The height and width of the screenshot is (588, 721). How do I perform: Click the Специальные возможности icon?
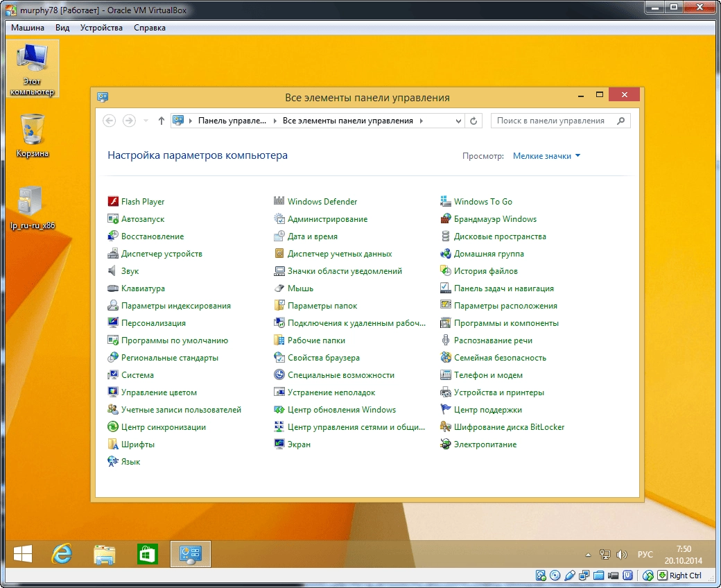coord(279,374)
